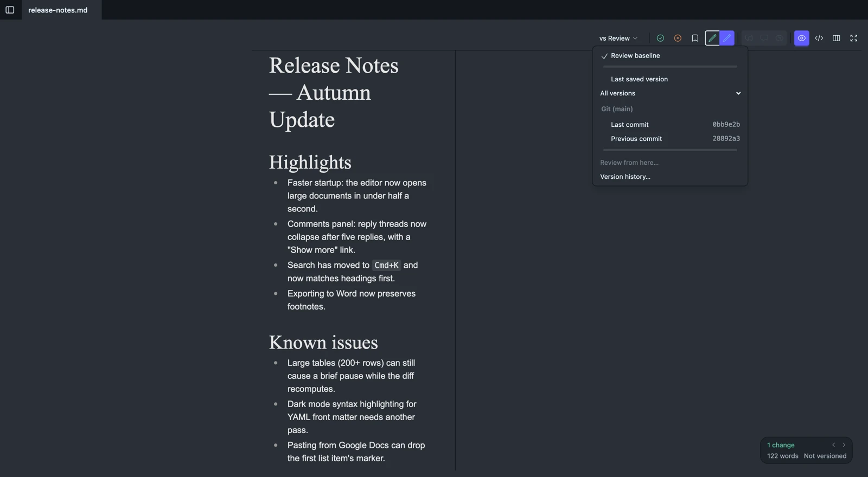Click the Exporting to Word bullet text

[352, 300]
